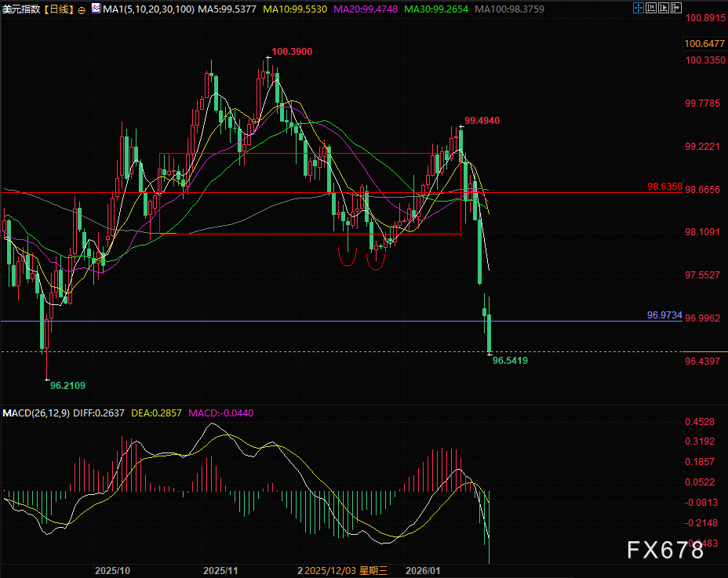Open the 【日线】 period selector

coord(59,9)
